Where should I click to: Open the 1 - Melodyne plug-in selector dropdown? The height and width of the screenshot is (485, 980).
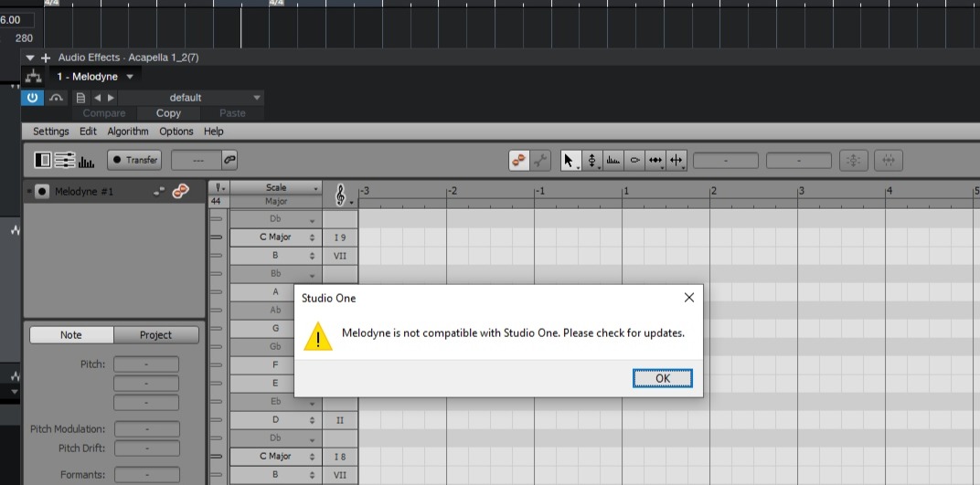tap(130, 77)
